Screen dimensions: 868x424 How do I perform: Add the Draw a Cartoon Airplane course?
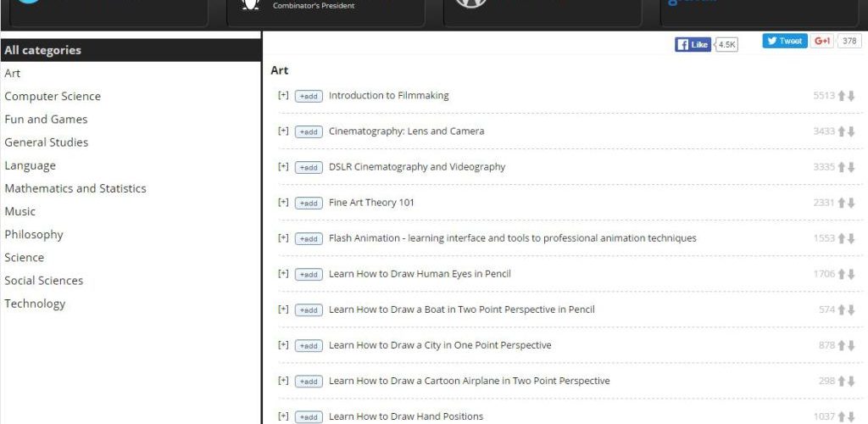pyautogui.click(x=309, y=381)
